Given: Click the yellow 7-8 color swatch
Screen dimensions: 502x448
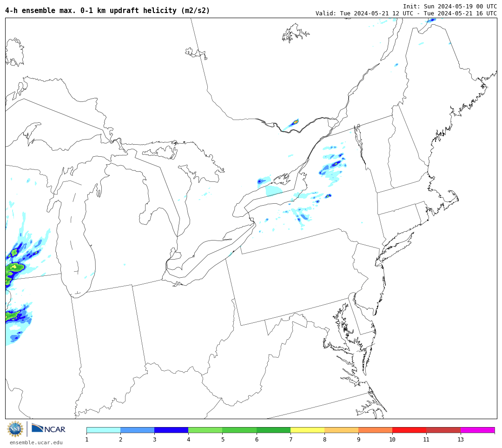Looking at the screenshot, I should point(307,430).
